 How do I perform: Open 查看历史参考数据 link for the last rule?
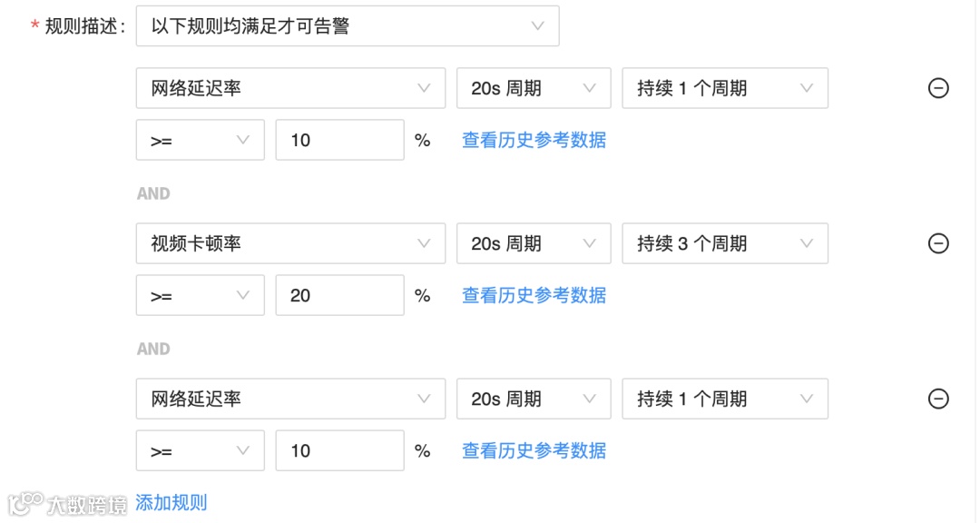pos(534,451)
